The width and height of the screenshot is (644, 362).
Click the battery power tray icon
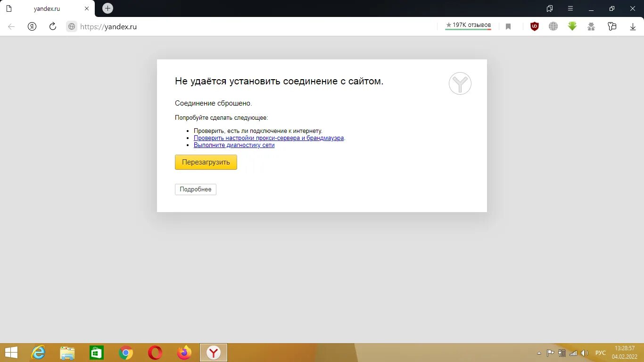click(x=562, y=353)
